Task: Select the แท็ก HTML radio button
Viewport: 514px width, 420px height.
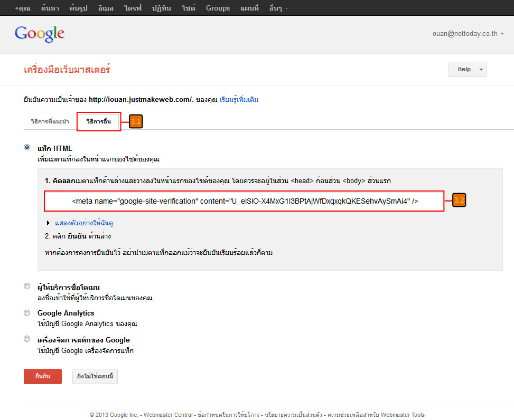Action: 27,147
